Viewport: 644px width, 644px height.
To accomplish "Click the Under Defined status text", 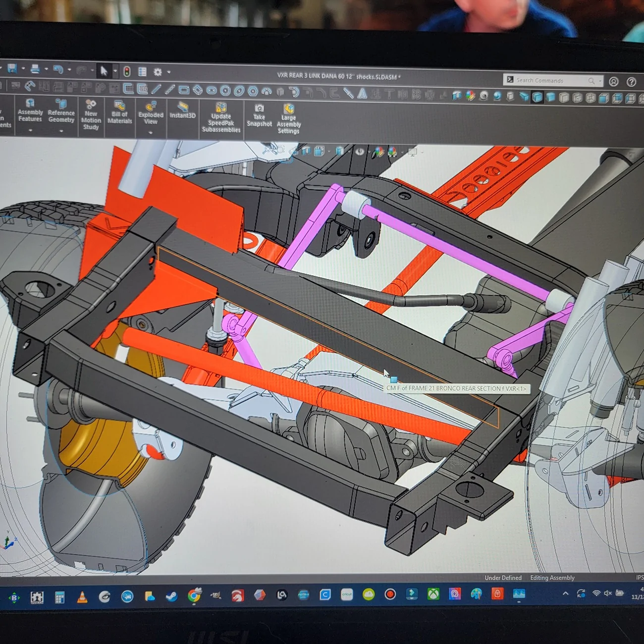I will [503, 578].
